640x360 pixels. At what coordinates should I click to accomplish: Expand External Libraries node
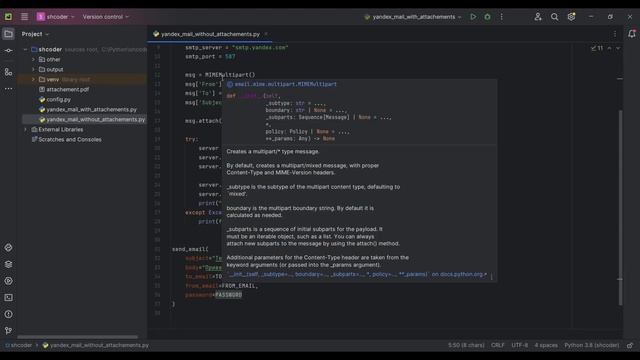pos(25,129)
